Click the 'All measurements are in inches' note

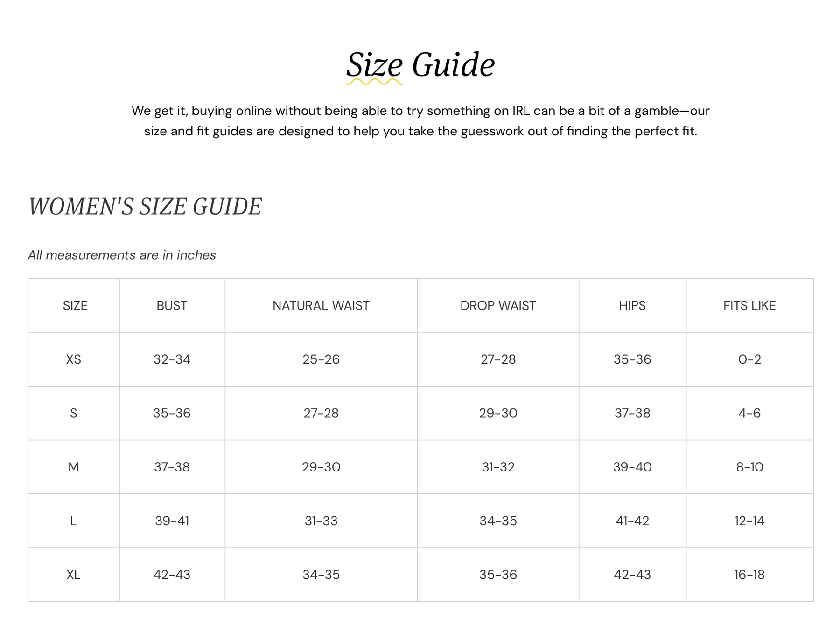pyautogui.click(x=122, y=255)
